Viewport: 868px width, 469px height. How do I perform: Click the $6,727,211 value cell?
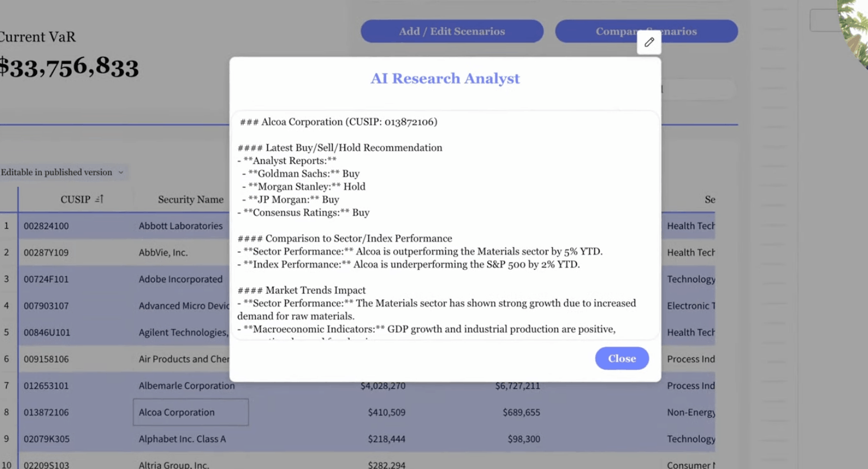(x=517, y=386)
